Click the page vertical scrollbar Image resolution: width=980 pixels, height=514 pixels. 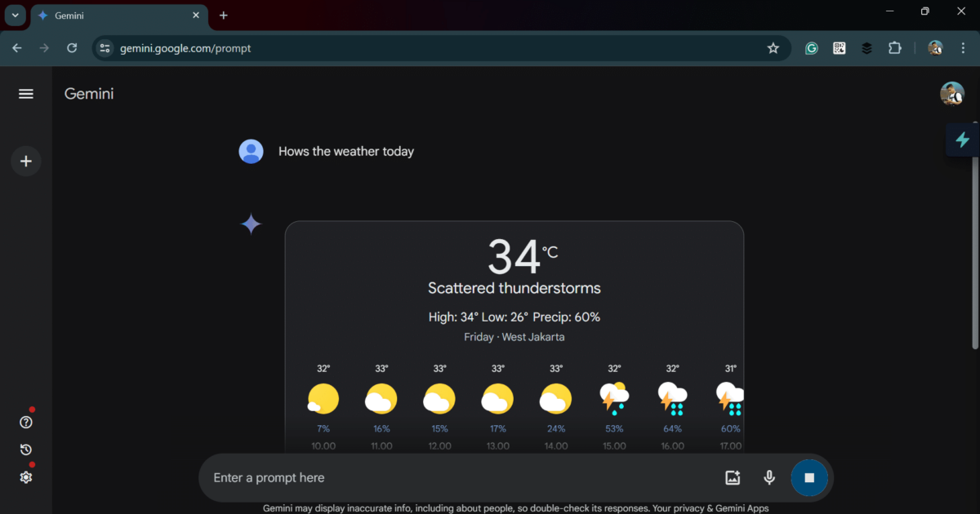pos(975,237)
